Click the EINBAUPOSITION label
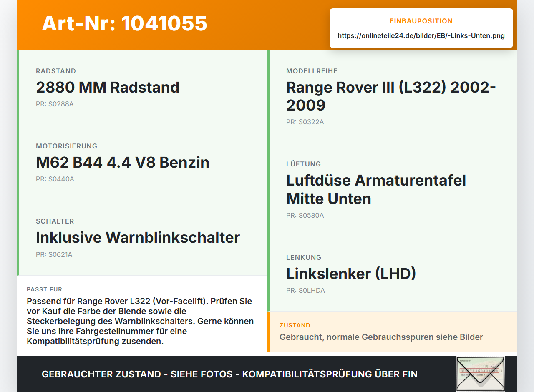This screenshot has width=534, height=392. pos(421,21)
